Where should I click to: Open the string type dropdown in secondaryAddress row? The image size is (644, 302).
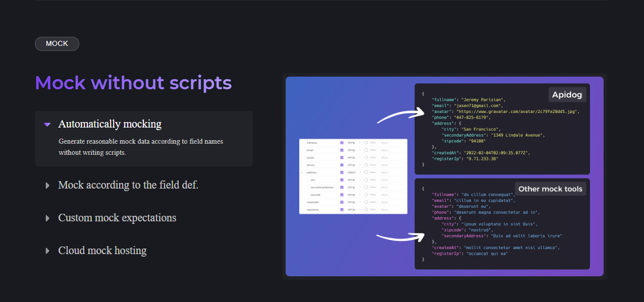(354, 187)
